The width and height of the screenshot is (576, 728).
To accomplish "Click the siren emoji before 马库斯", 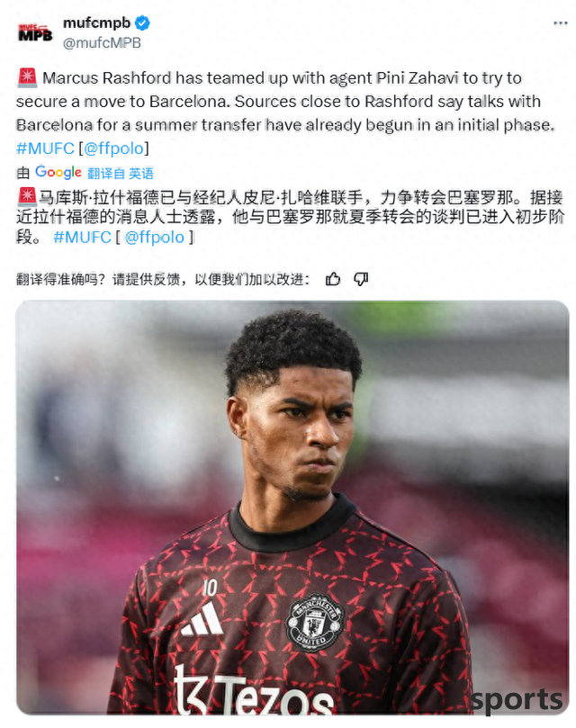I will (27, 197).
